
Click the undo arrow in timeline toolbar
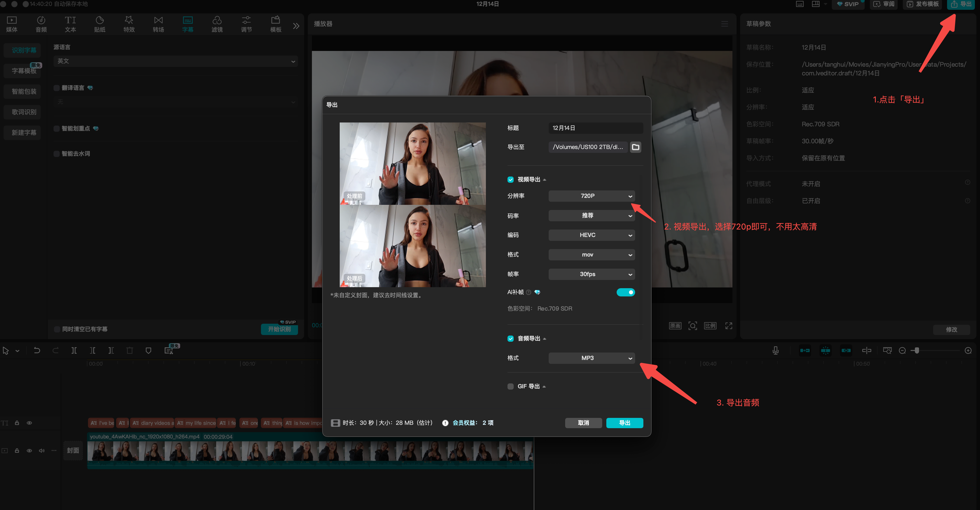coord(37,350)
